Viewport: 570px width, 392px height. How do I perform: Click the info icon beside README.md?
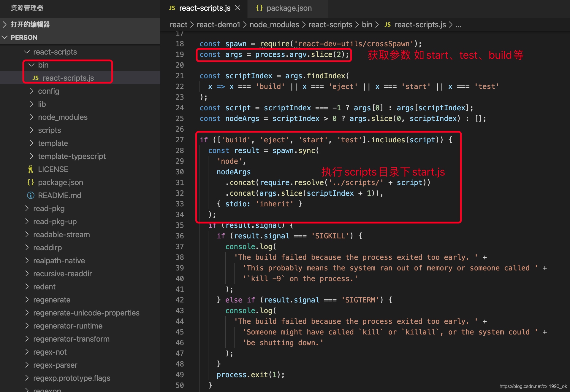[31, 195]
